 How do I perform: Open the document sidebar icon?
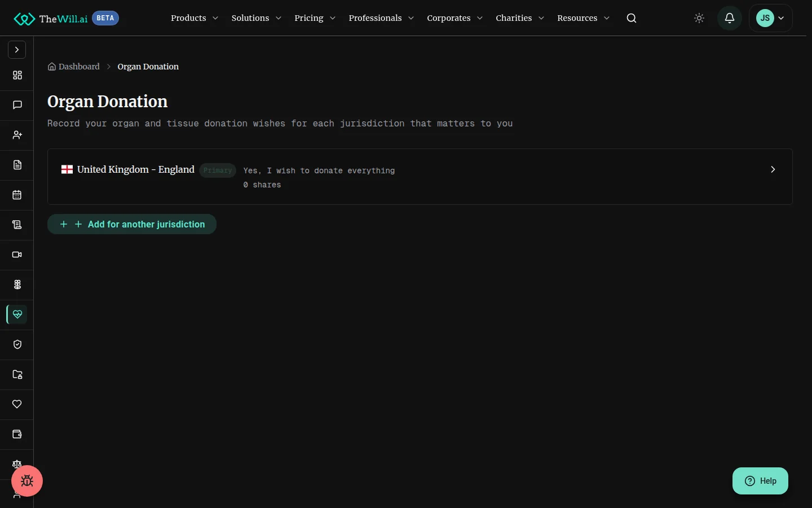(x=17, y=165)
